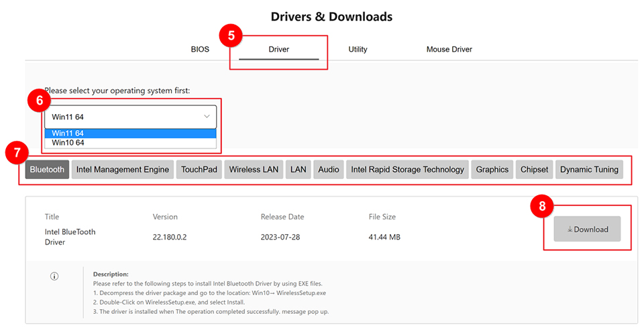Click the Version column header

[165, 217]
